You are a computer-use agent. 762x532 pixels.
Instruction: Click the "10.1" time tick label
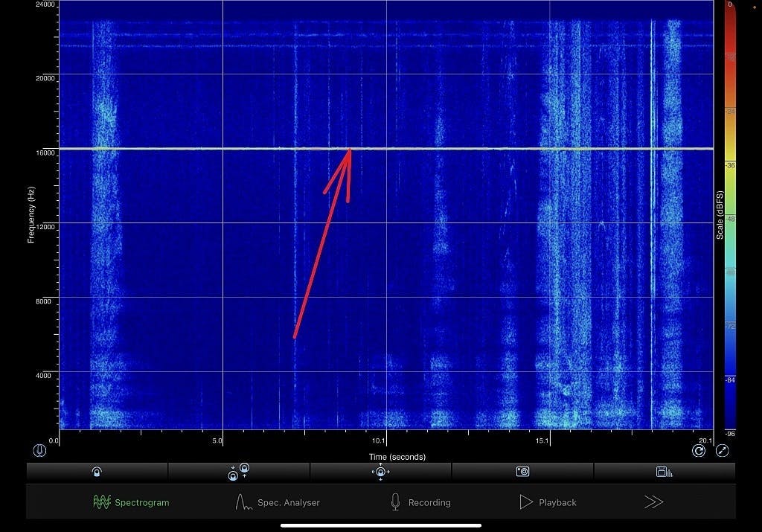point(379,441)
